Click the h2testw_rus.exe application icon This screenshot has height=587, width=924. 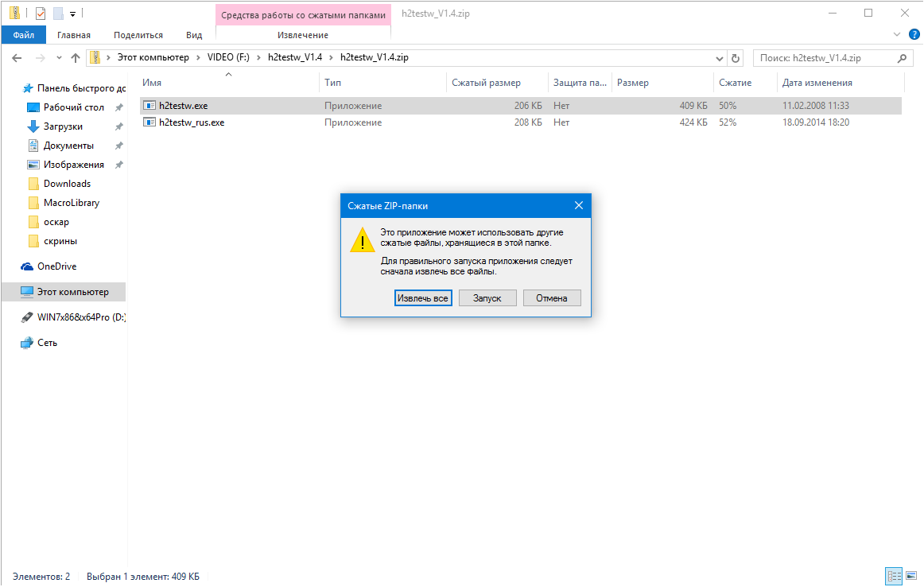click(149, 122)
